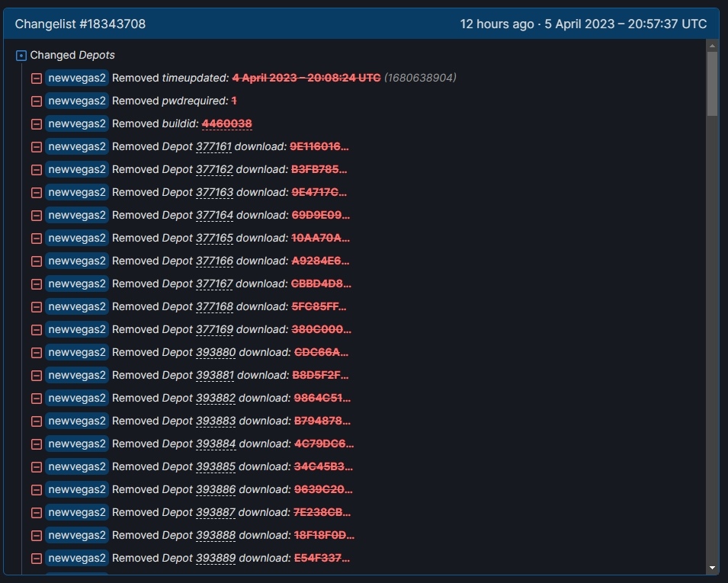Screen dimensions: 728x583
Task: Click the minus icon on Depot 393889 row
Action: [36, 559]
